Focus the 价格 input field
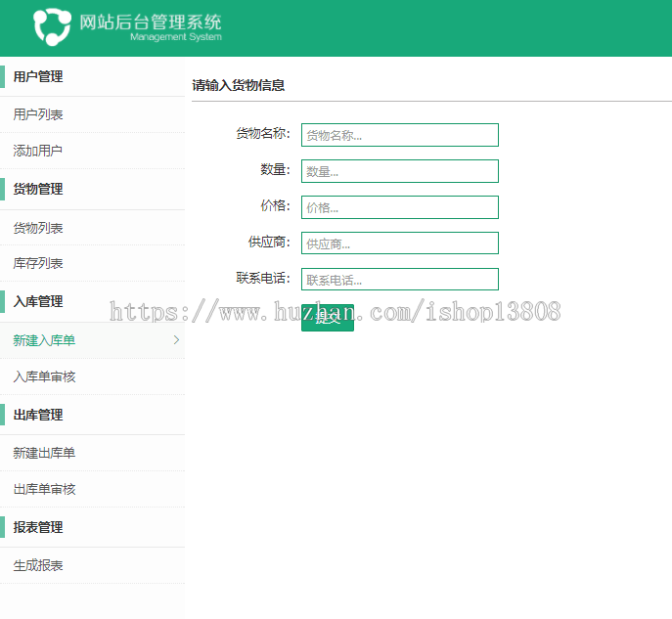 click(x=400, y=207)
